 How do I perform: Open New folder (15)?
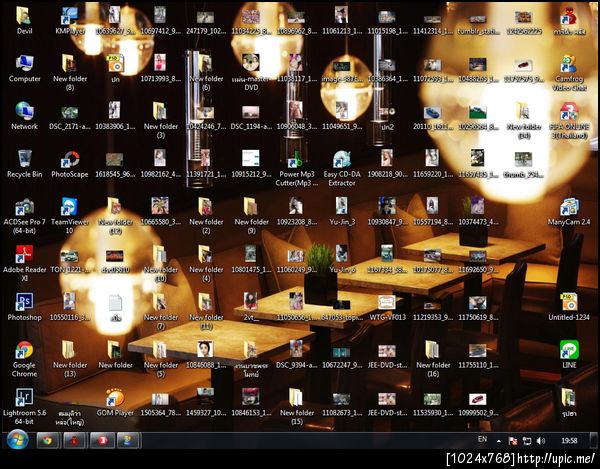297,407
